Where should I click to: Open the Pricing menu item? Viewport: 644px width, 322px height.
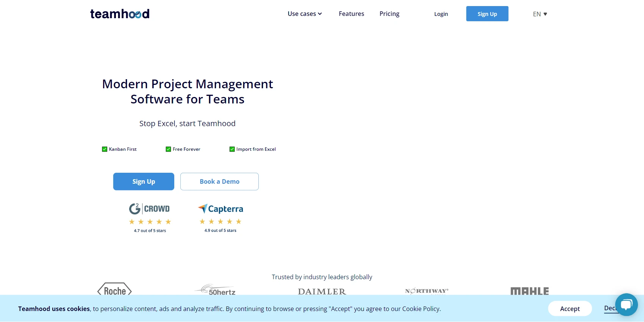coord(389,14)
